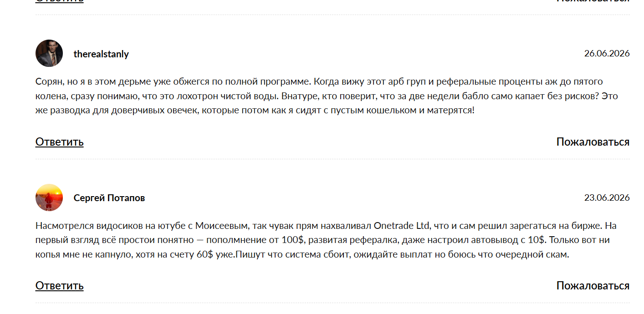Click the cut-off Пожаловаться link at top edge
This screenshot has height=314, width=644.
(593, 1)
